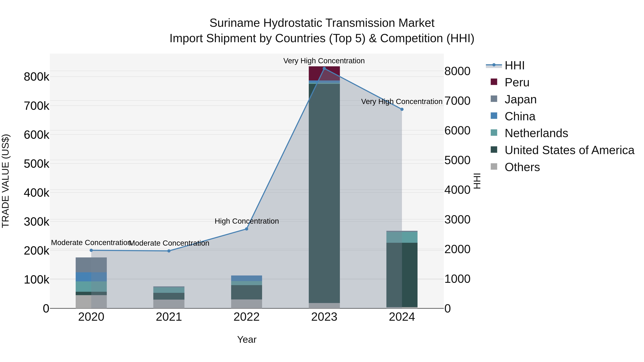Click the '300k' left axis tick label

[x=36, y=222]
